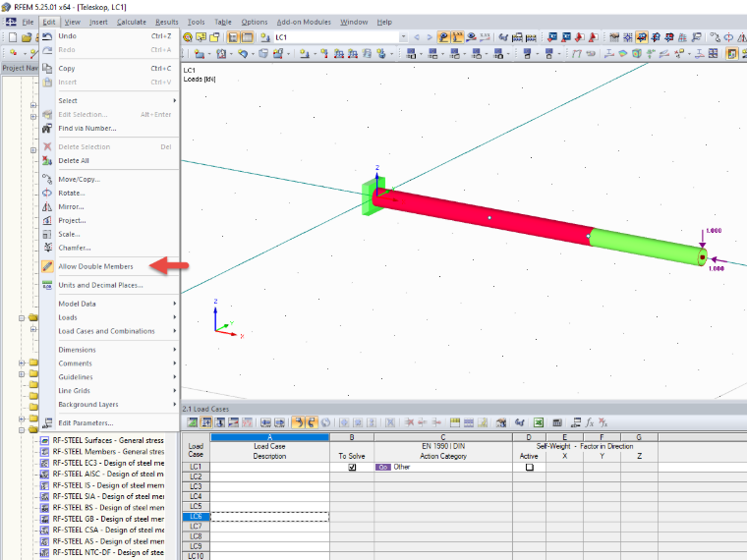Screen dimensions: 747x560
Task: Open the Add-on Modules menu
Action: pyautogui.click(x=304, y=22)
